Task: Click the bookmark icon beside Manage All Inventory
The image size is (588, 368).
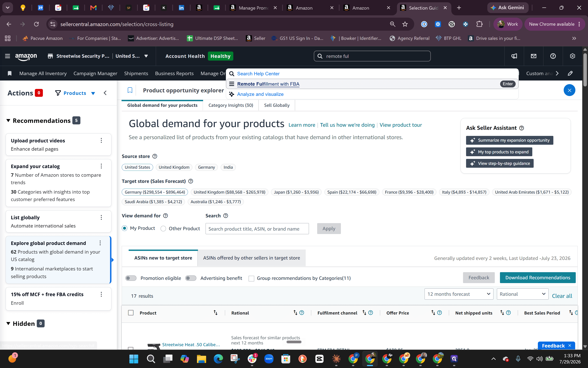Action: [x=10, y=73]
